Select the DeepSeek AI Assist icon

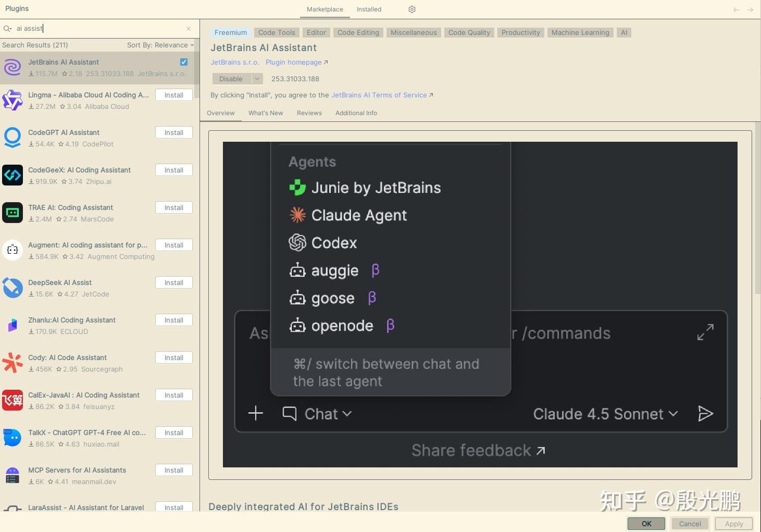tap(13, 288)
